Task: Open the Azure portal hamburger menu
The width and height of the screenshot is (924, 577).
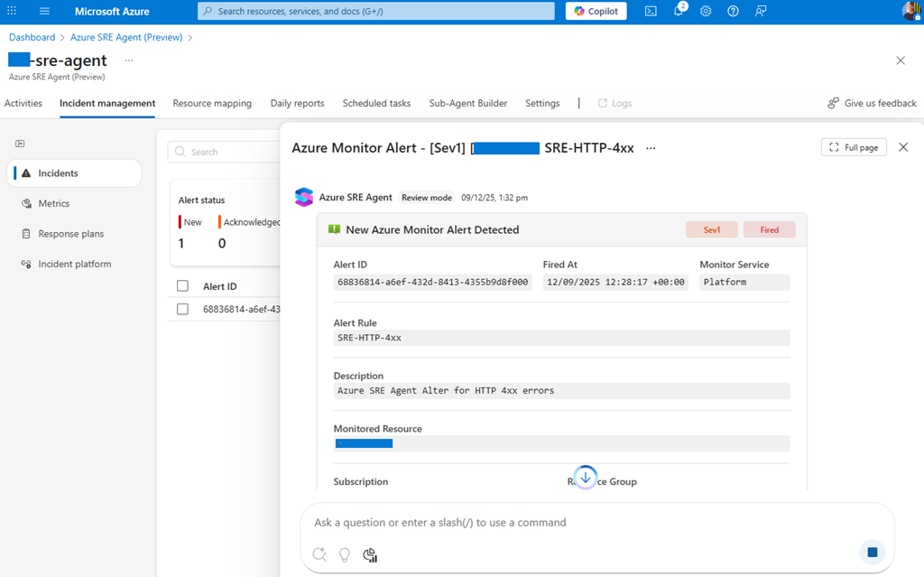Action: 44,11
